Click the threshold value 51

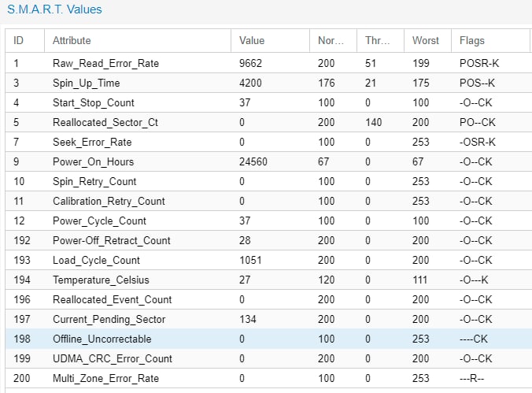(371, 63)
